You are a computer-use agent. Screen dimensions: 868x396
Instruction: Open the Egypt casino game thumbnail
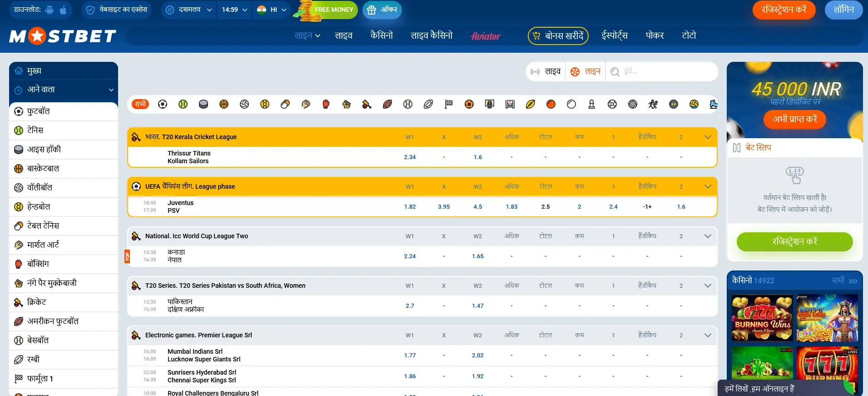tap(827, 318)
